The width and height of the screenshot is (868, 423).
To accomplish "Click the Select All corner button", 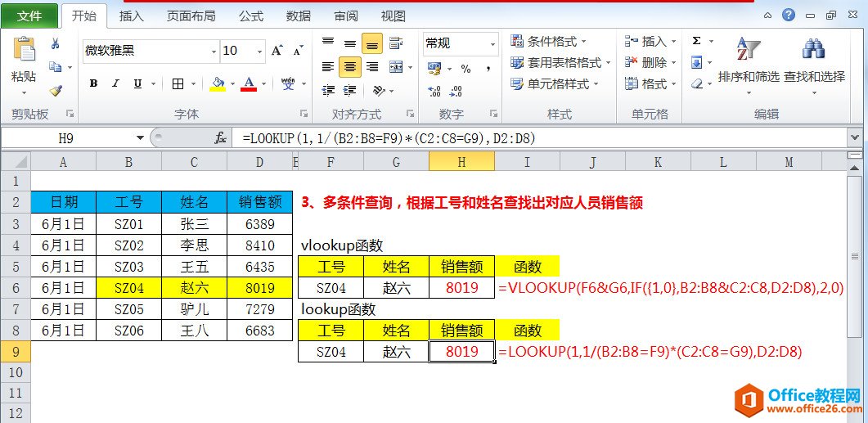I will point(16,162).
